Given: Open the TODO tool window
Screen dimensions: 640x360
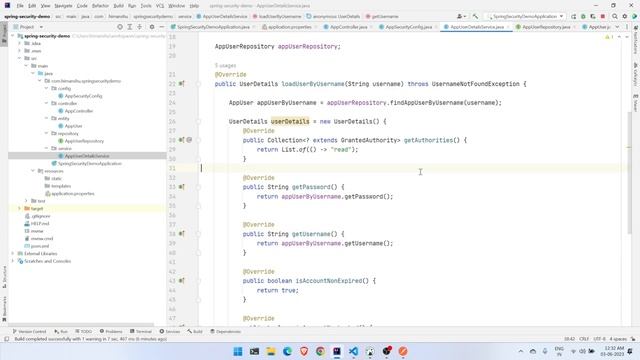Looking at the screenshot, I should point(84,331).
